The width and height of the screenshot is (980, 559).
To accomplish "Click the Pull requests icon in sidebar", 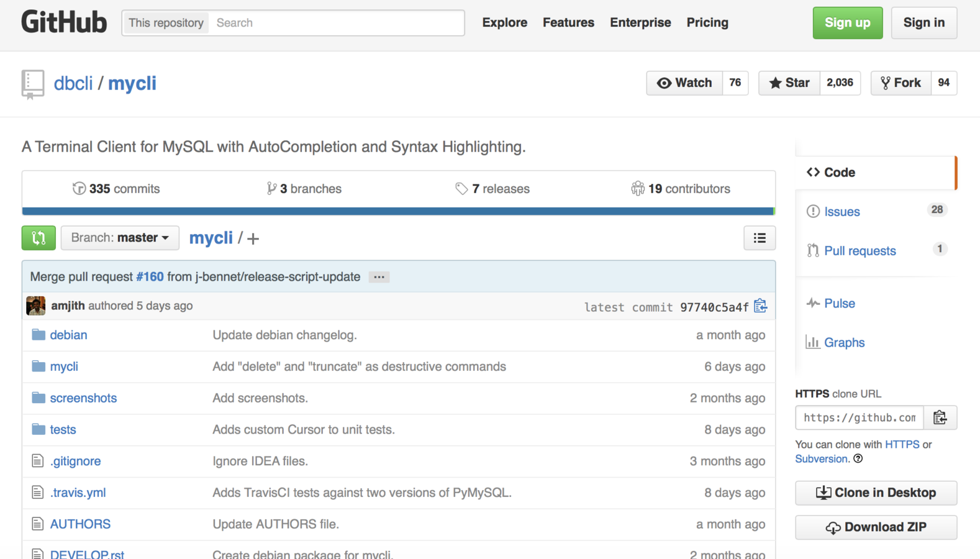I will 813,250.
